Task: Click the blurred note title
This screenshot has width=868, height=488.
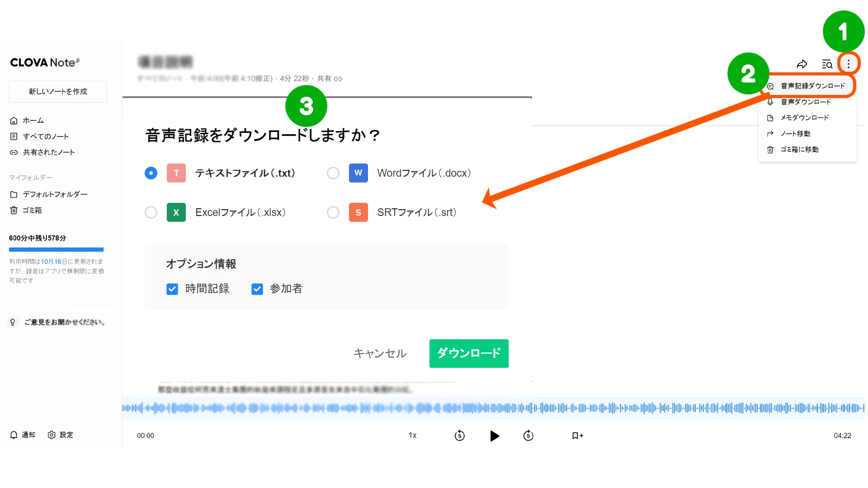Action: point(165,61)
